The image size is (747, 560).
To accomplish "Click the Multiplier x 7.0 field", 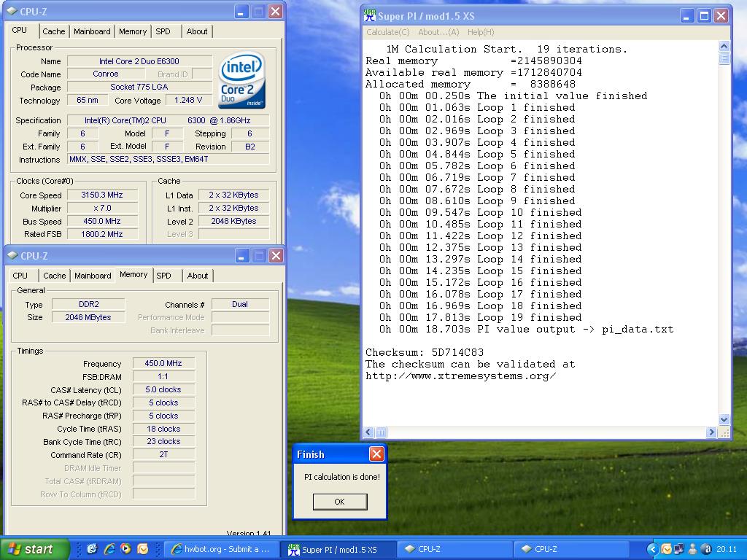I will tap(102, 208).
